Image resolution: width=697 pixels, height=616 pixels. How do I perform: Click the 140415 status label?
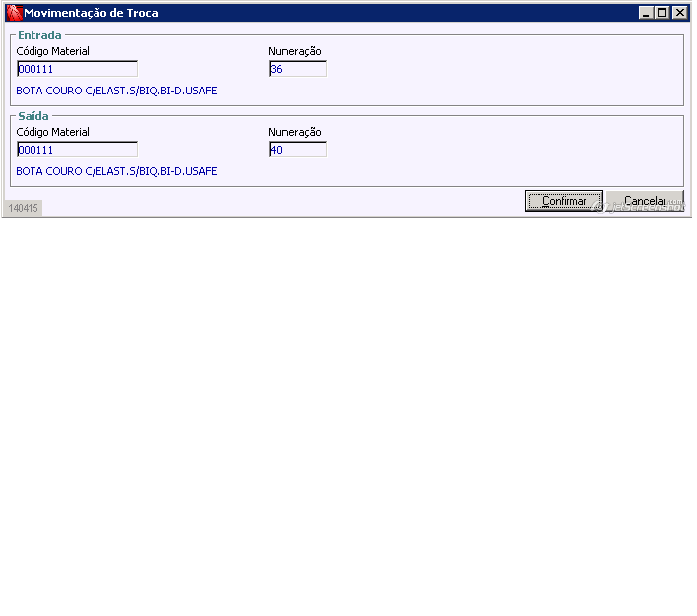(23, 208)
